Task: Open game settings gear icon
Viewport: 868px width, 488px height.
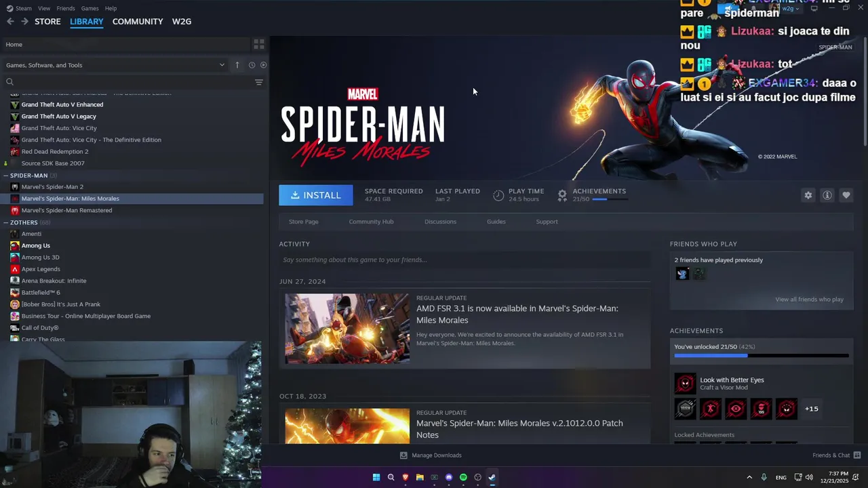Action: 808,195
